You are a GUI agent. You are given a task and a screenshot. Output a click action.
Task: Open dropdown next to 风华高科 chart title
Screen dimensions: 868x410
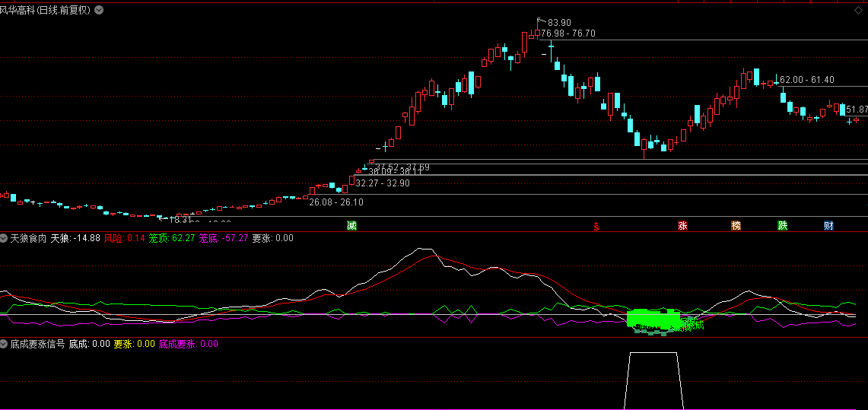pos(99,10)
